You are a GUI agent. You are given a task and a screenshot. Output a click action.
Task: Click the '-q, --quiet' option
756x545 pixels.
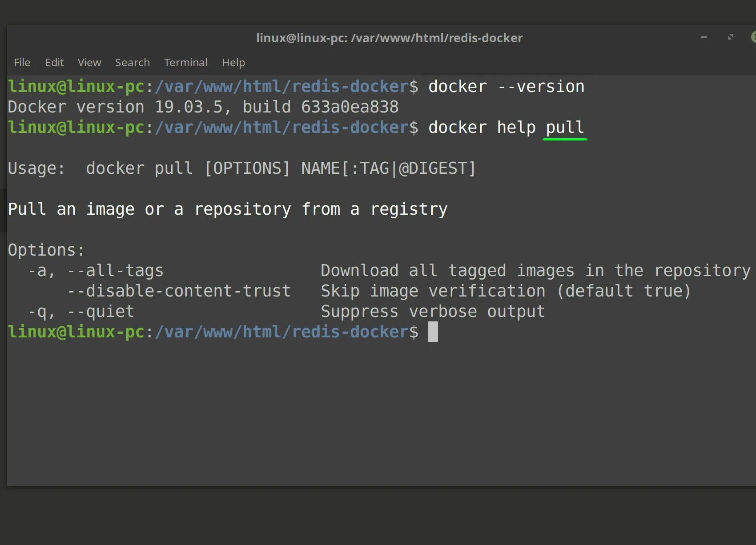coord(81,312)
